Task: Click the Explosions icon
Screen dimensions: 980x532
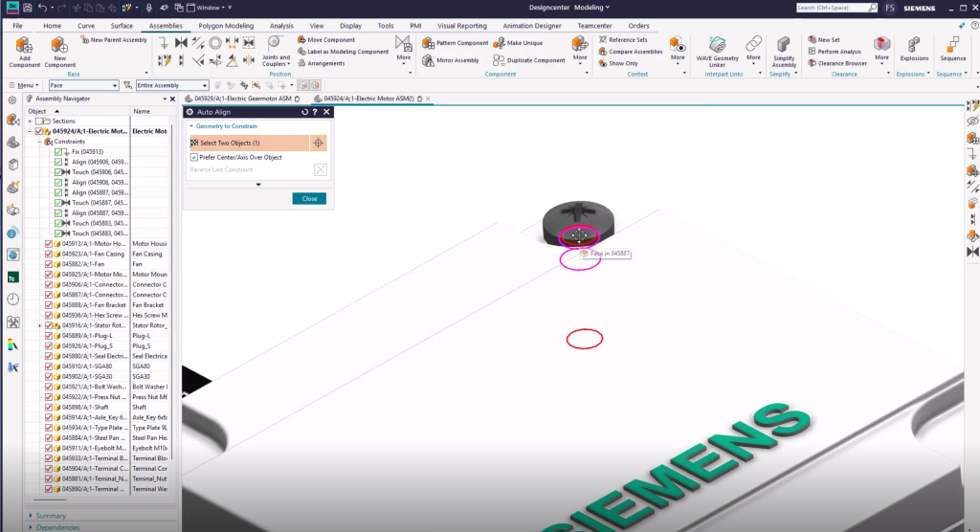Action: [x=914, y=49]
